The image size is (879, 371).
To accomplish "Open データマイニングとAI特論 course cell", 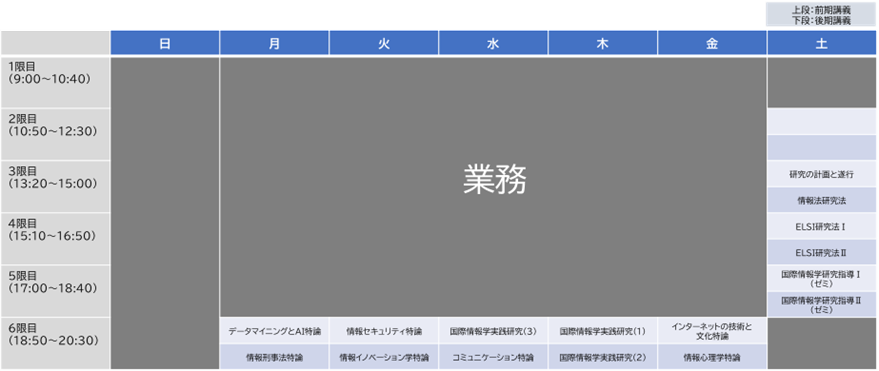I will coord(274,331).
